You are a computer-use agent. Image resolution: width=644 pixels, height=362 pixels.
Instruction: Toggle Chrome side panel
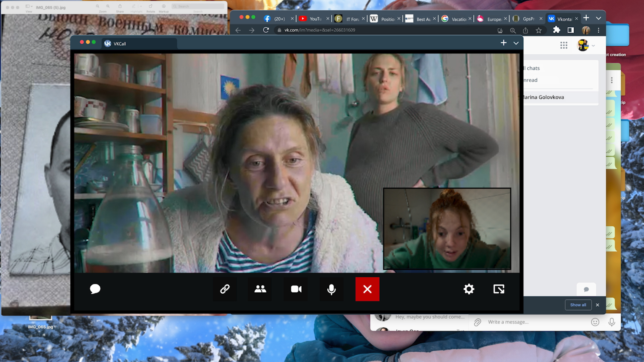(570, 30)
